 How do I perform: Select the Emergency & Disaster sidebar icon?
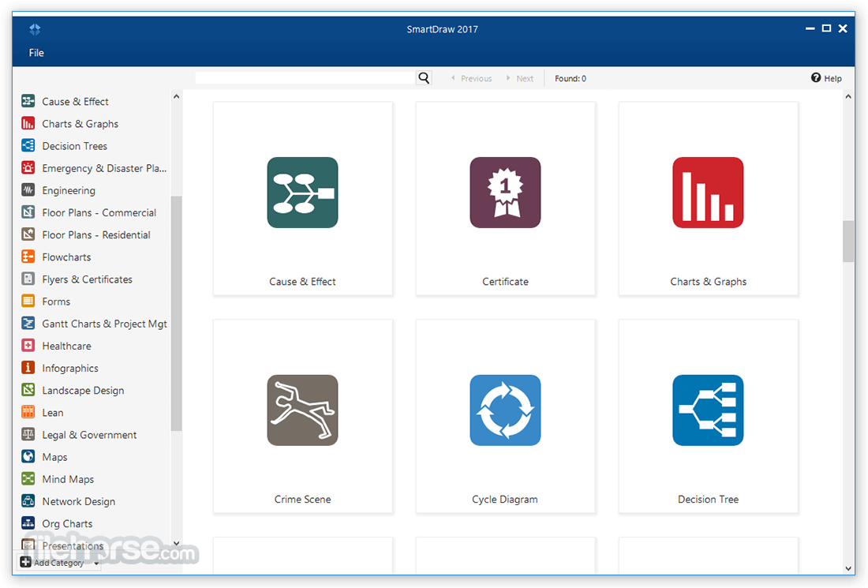(28, 167)
